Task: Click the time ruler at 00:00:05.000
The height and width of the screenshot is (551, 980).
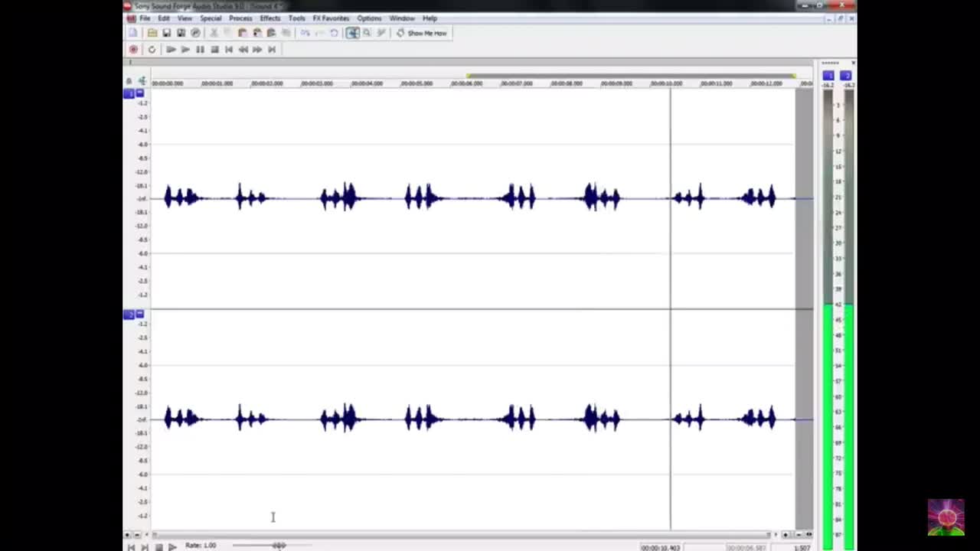Action: pyautogui.click(x=416, y=83)
